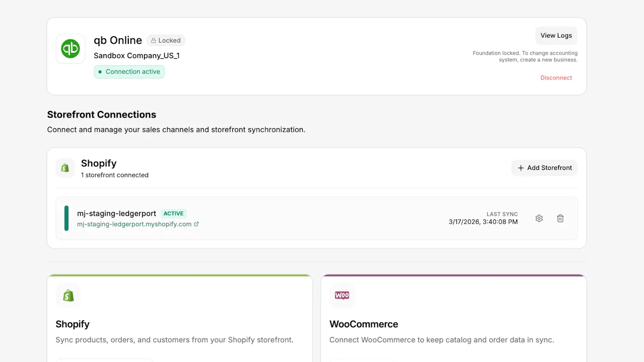Click the Shopify logo on the Sync products card
Viewport: 644px width, 362px height.
coord(68,296)
